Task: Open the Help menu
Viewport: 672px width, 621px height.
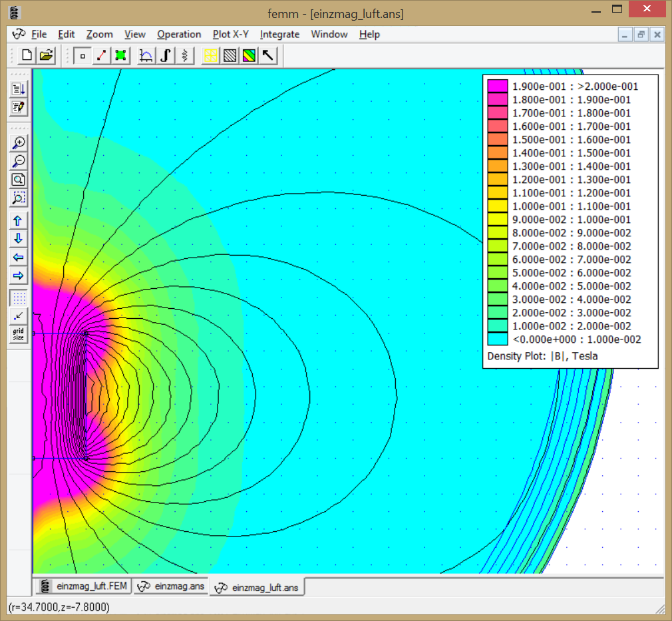Action: [x=369, y=35]
